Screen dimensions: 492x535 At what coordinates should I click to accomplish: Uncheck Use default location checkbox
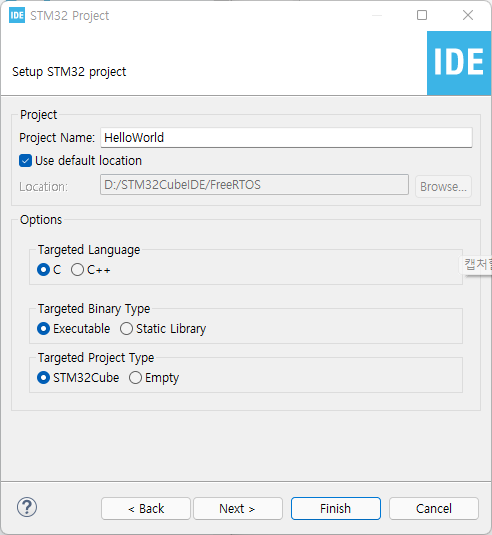click(26, 161)
